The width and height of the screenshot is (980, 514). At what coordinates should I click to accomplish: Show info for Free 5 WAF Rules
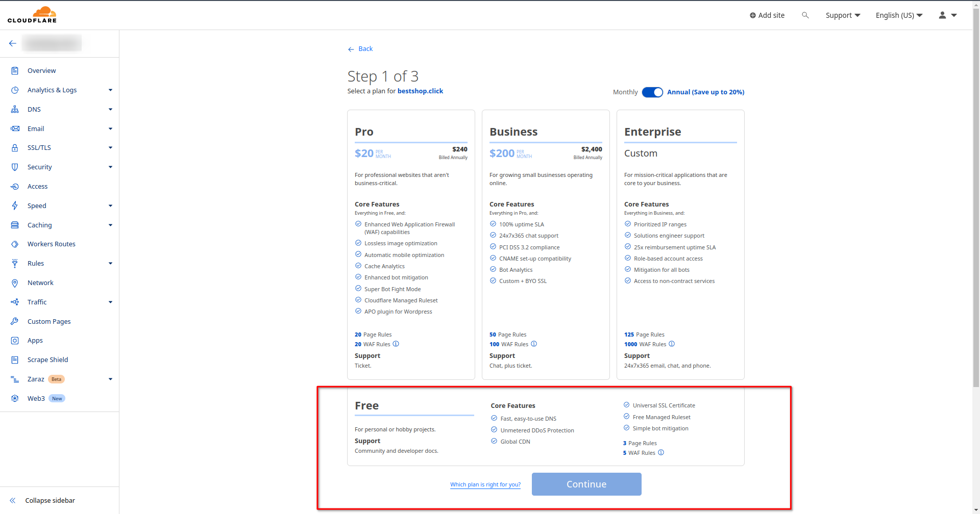[x=661, y=453]
